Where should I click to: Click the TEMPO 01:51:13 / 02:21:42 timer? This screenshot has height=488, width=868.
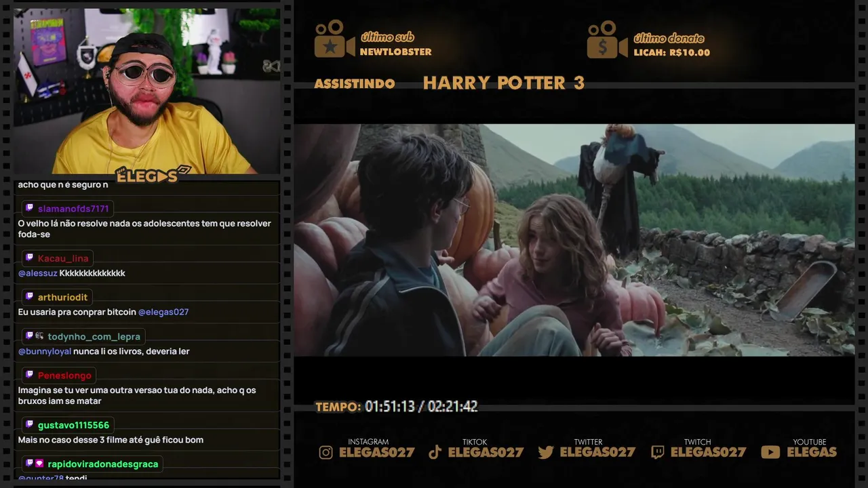397,407
